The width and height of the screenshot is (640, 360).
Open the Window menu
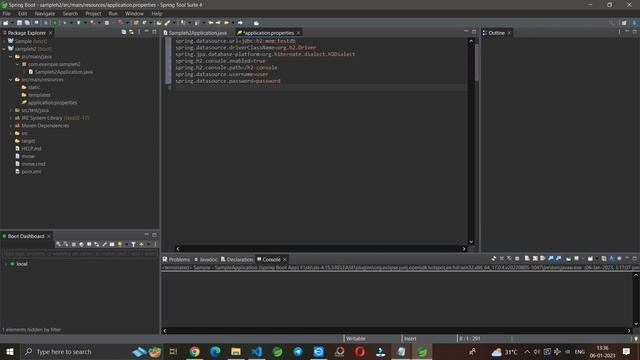point(134,13)
